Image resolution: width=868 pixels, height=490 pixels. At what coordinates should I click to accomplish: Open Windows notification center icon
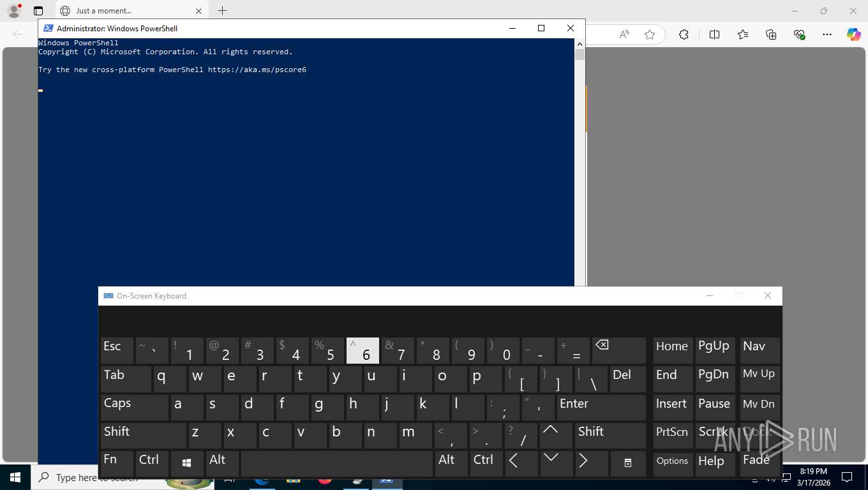847,477
